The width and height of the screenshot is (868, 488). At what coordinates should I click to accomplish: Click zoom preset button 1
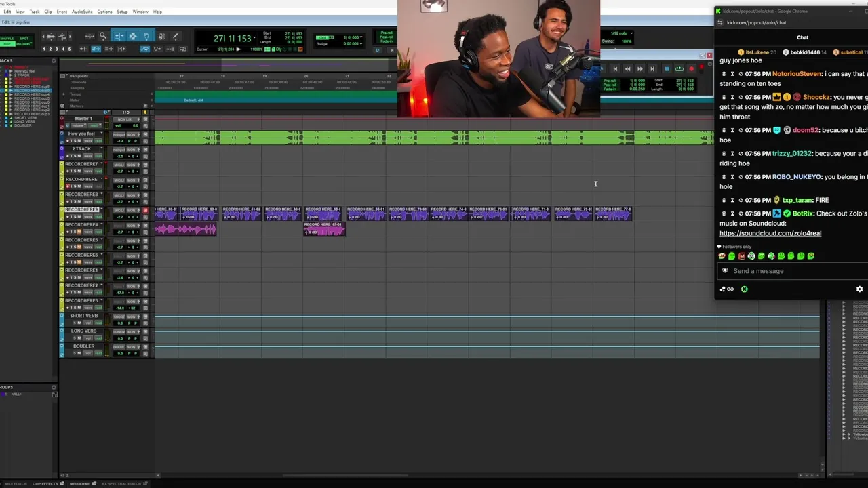pyautogui.click(x=44, y=49)
